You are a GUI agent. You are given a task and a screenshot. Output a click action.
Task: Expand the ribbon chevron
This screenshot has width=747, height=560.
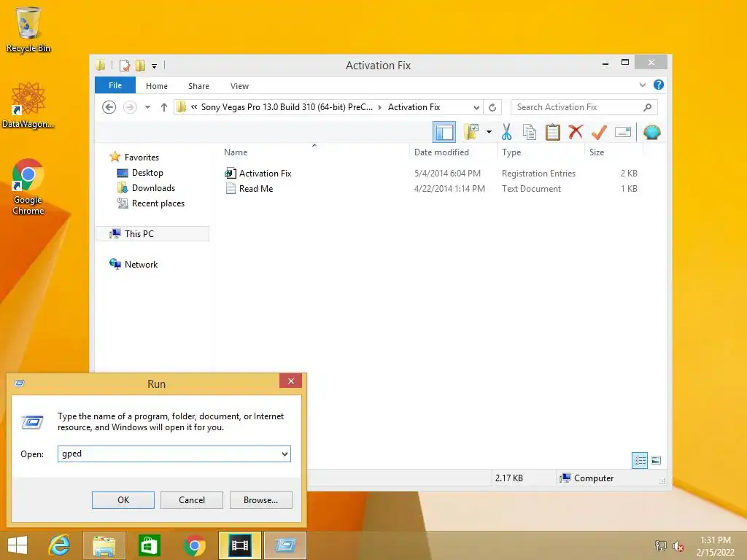pyautogui.click(x=642, y=85)
